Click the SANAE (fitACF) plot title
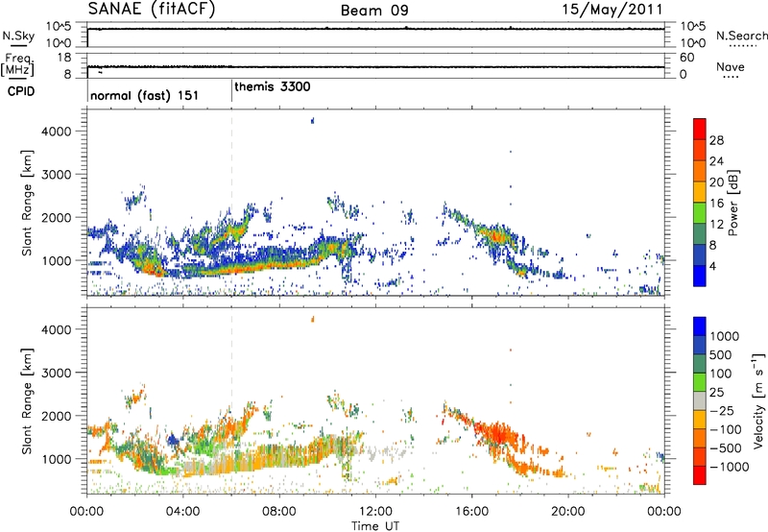The height and width of the screenshot is (532, 768). coord(152,10)
